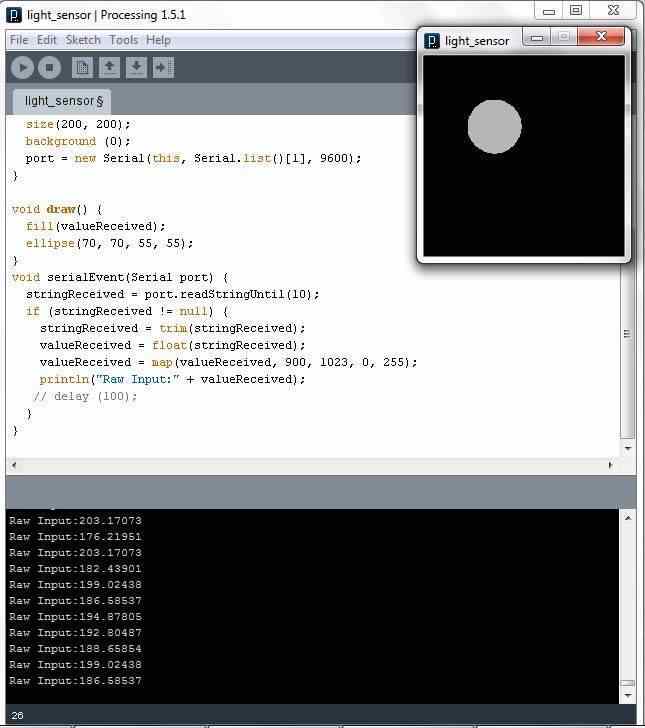
Task: Close the light_sensor output window
Action: click(x=601, y=36)
